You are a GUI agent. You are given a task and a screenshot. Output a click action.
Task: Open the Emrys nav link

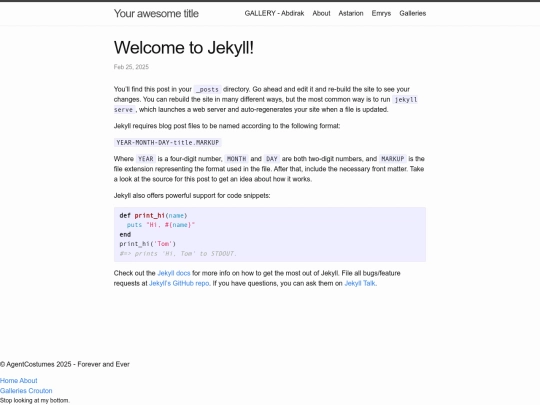pos(381,13)
